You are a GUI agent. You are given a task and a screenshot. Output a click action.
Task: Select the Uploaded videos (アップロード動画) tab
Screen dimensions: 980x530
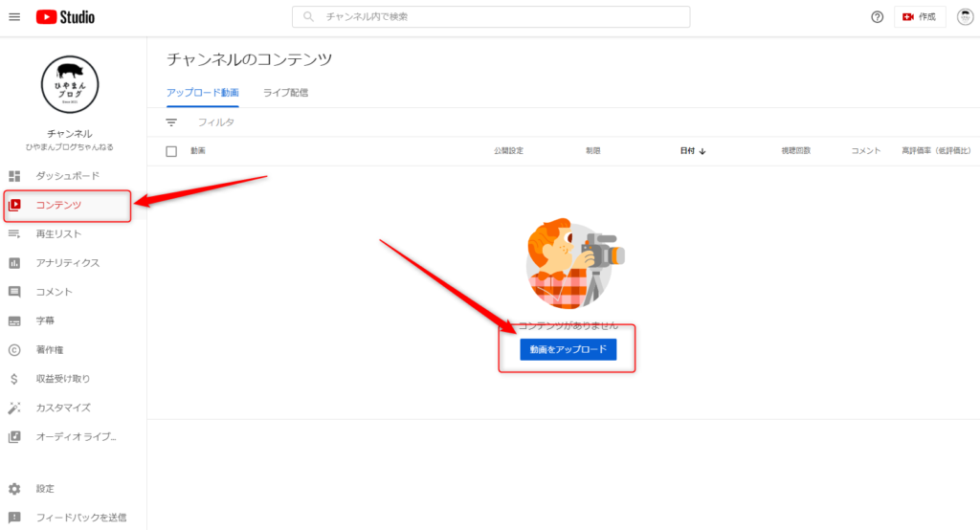[202, 93]
